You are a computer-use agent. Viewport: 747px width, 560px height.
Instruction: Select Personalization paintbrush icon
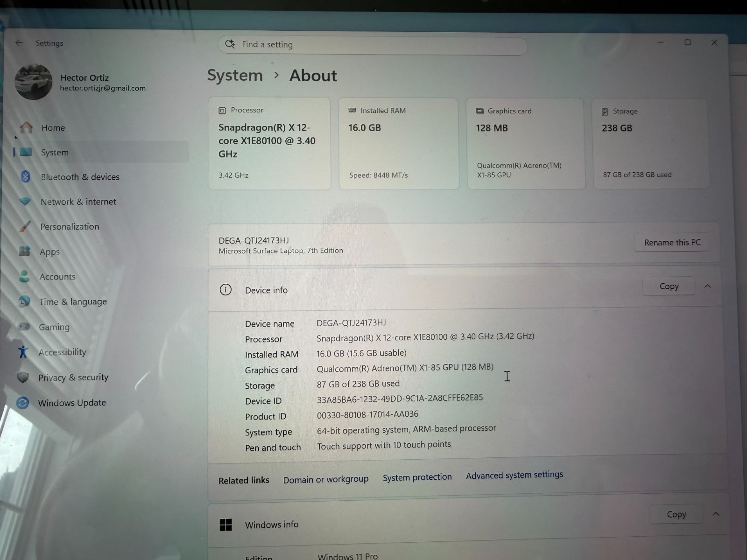point(25,226)
